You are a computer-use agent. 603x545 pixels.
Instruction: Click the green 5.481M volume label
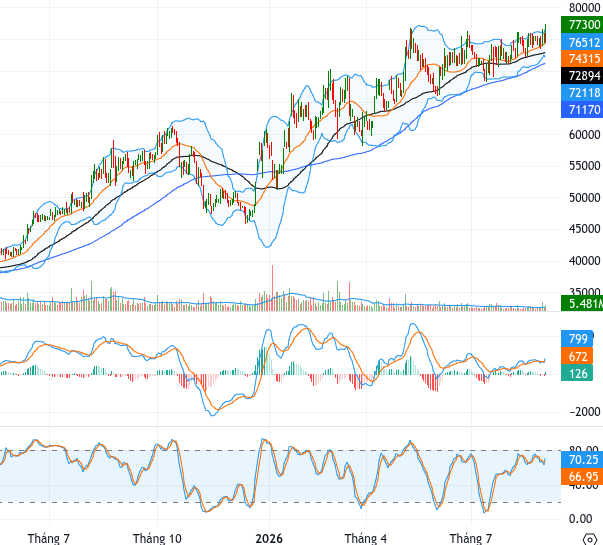click(582, 303)
